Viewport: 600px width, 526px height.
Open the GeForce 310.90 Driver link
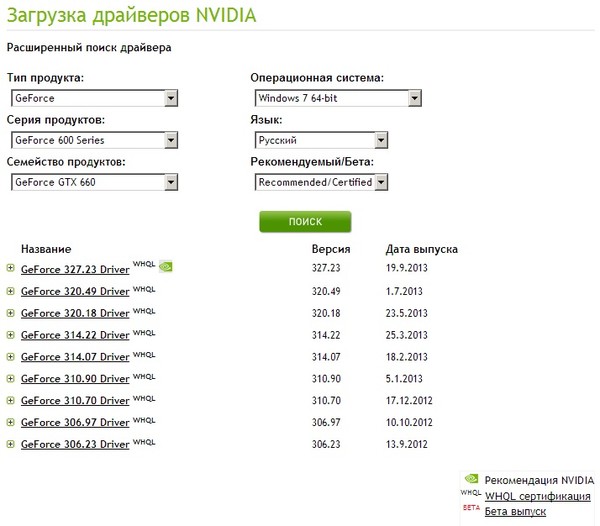pos(75,379)
